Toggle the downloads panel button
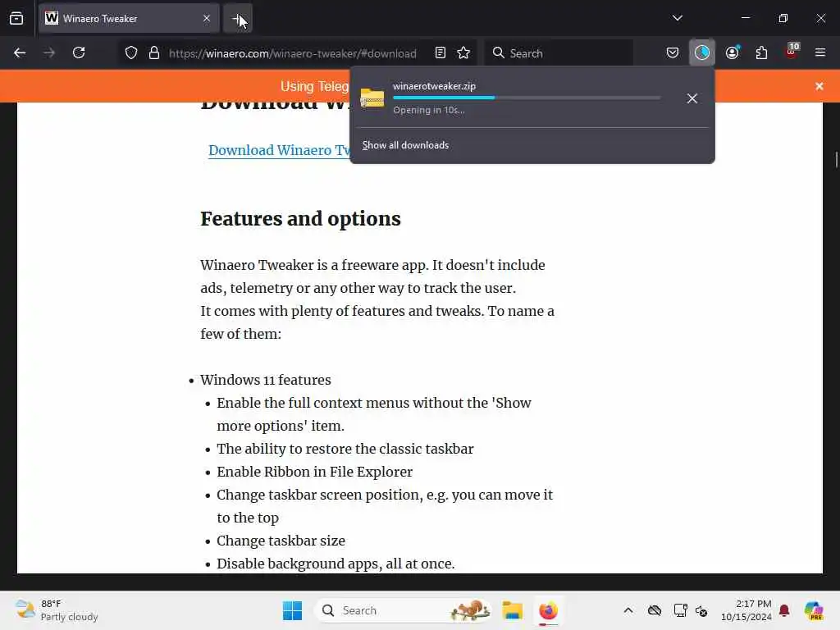The width and height of the screenshot is (840, 630). coord(702,52)
